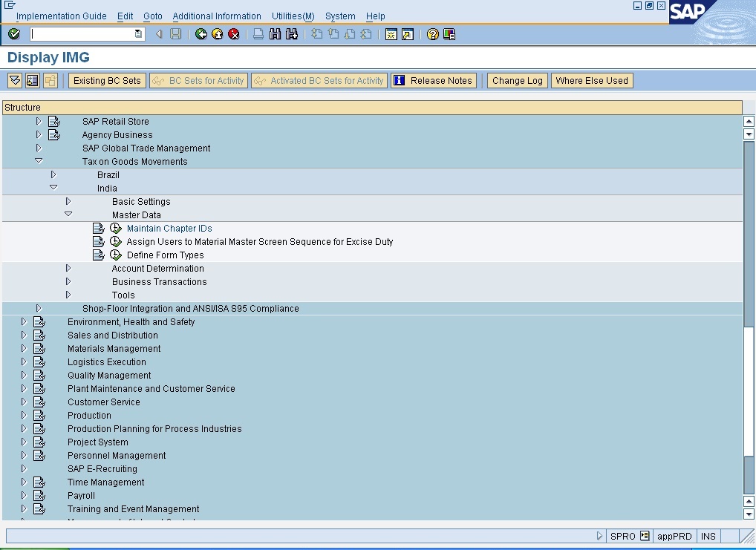The image size is (756, 550).
Task: Open documentation icon beside SAP Retail Store
Action: coord(54,122)
